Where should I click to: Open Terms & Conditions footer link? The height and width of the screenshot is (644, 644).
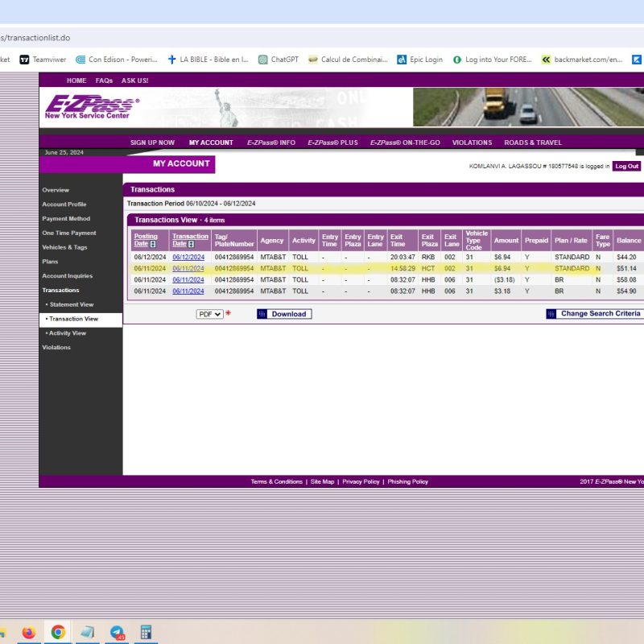point(276,481)
